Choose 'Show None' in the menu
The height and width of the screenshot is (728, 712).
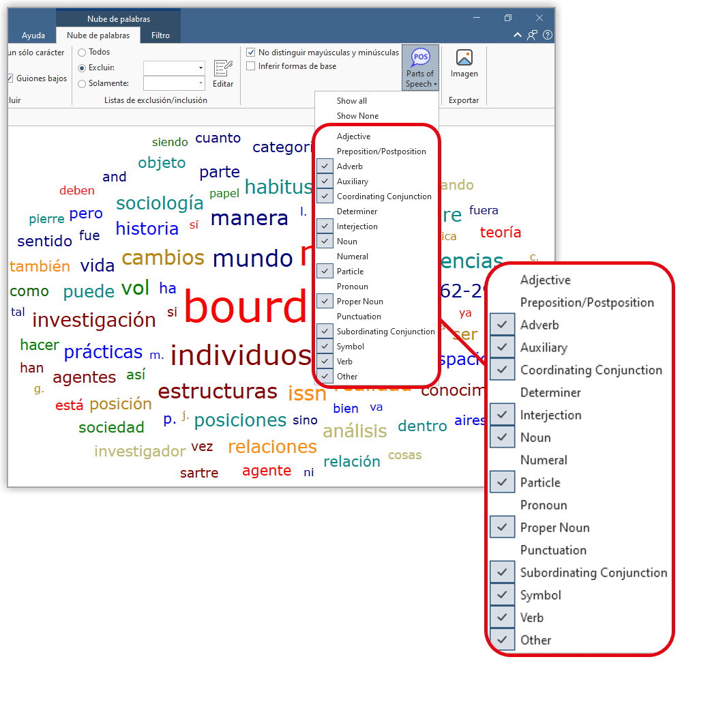coord(357,116)
